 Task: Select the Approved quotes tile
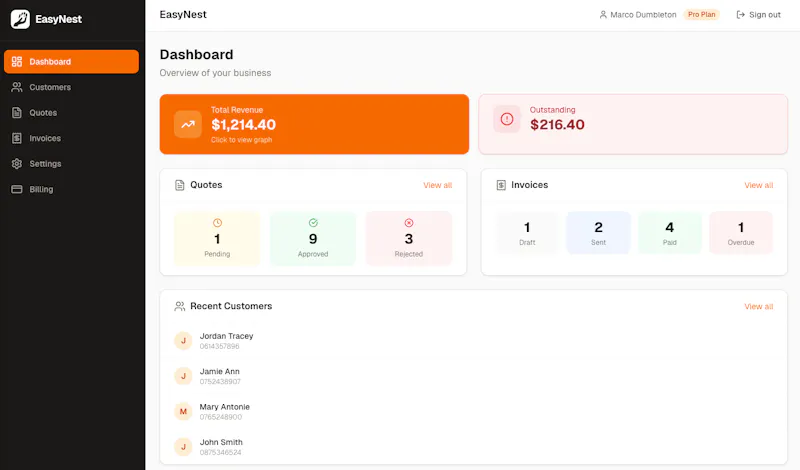313,238
